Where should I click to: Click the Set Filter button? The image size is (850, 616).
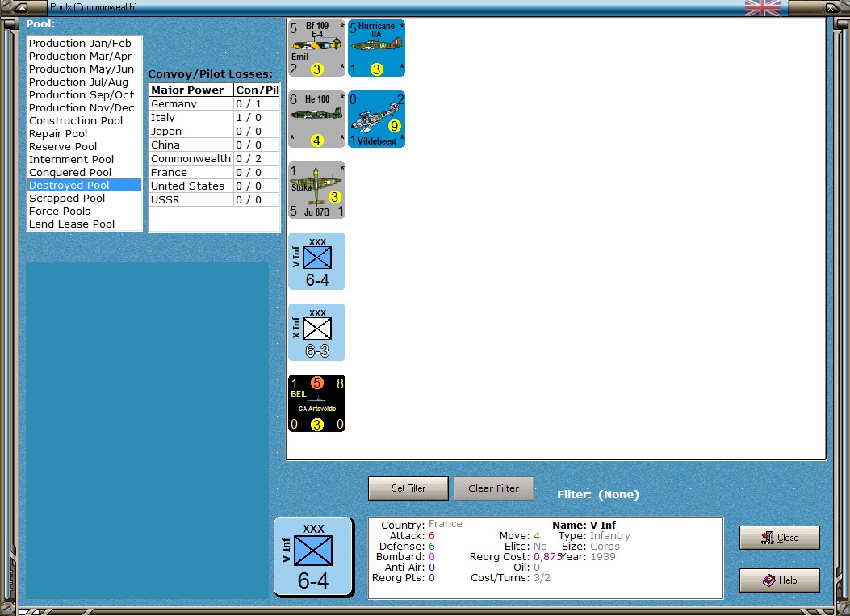[x=408, y=488]
